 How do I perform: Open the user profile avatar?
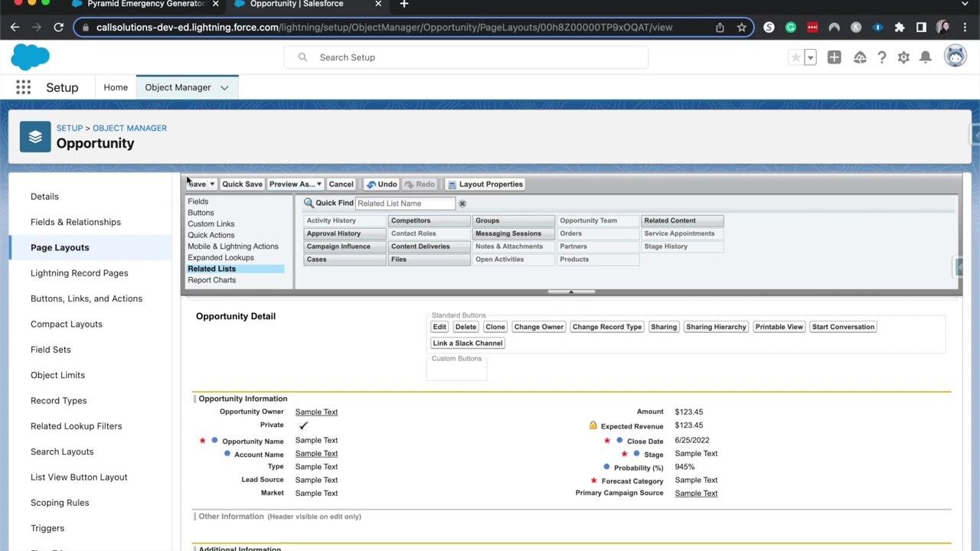click(955, 57)
